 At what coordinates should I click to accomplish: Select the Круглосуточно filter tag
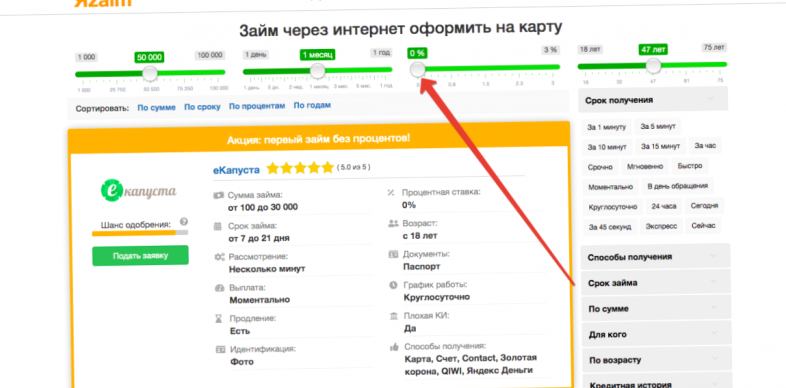pyautogui.click(x=613, y=207)
